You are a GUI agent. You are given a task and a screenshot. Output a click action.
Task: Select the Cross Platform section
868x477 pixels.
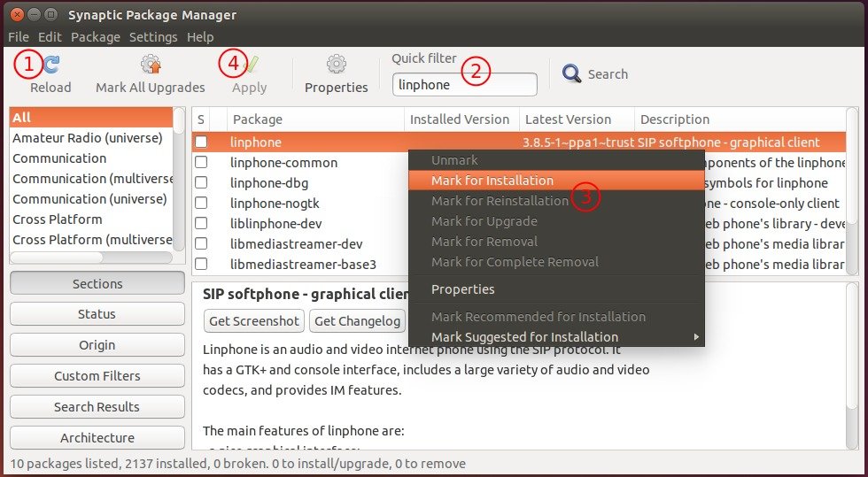pos(91,219)
